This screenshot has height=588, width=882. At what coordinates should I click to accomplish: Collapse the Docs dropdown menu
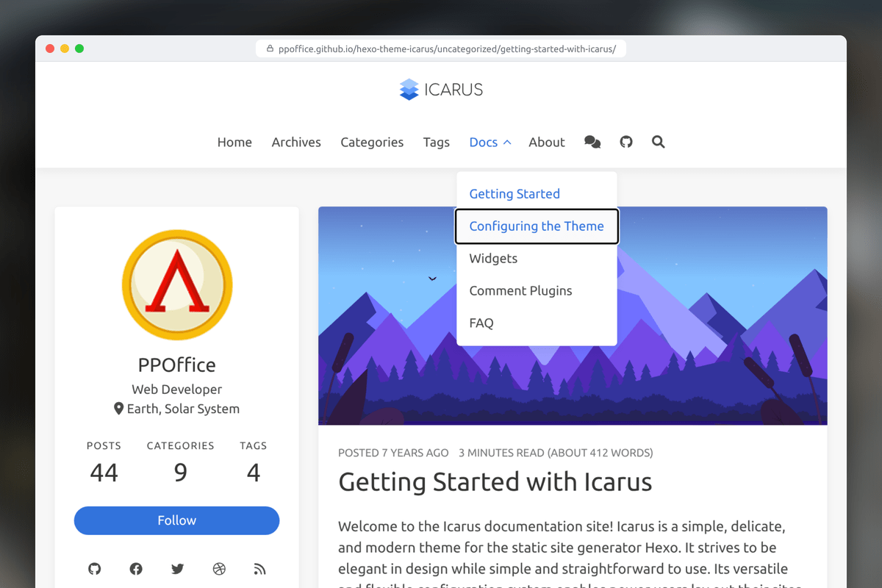tap(490, 142)
